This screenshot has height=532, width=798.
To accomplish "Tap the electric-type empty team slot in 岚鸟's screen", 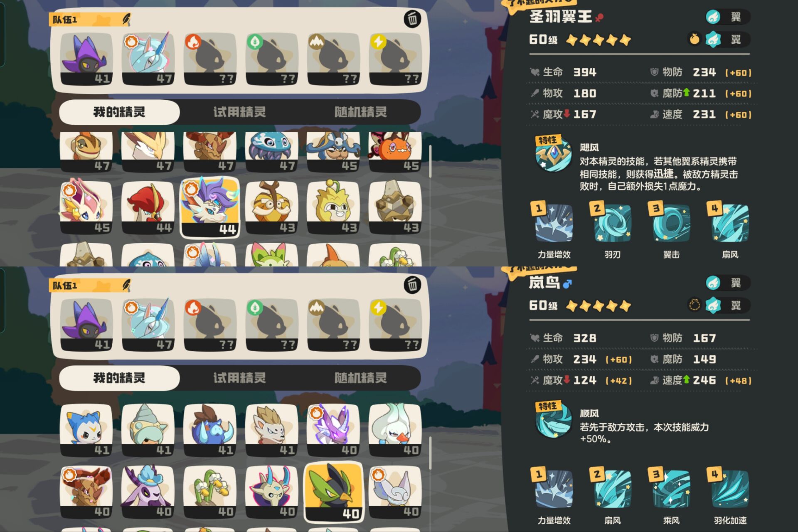I will [395, 325].
